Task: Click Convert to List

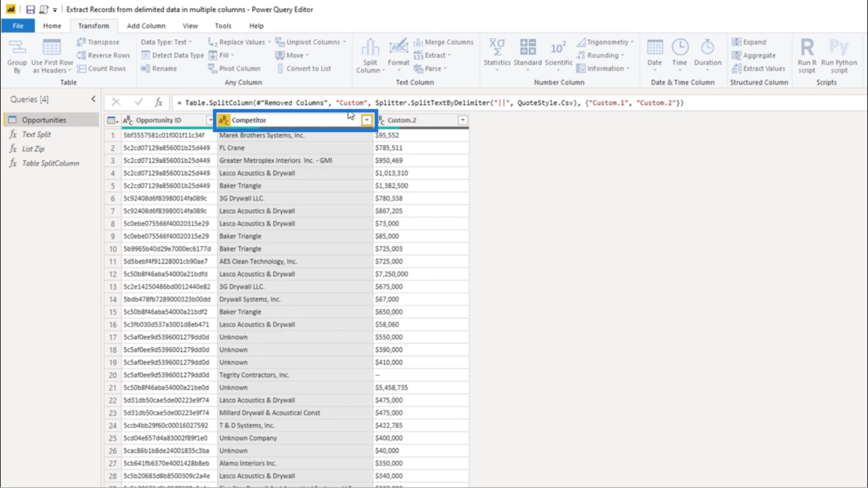Action: click(304, 68)
